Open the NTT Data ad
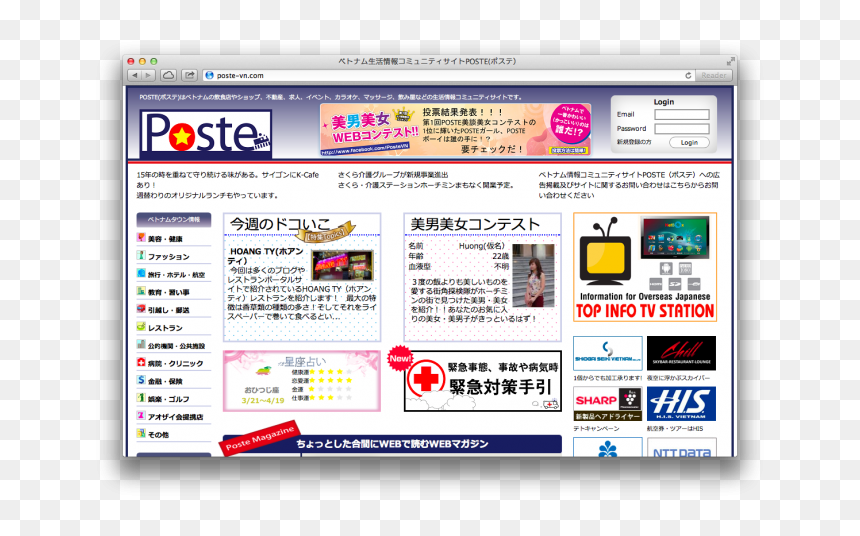The width and height of the screenshot is (860, 536). click(681, 448)
